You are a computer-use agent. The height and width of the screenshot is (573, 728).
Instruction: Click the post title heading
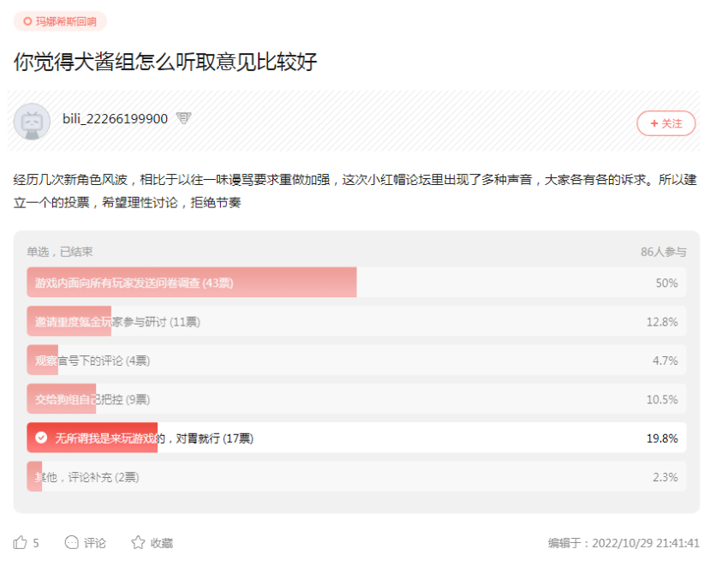click(165, 62)
